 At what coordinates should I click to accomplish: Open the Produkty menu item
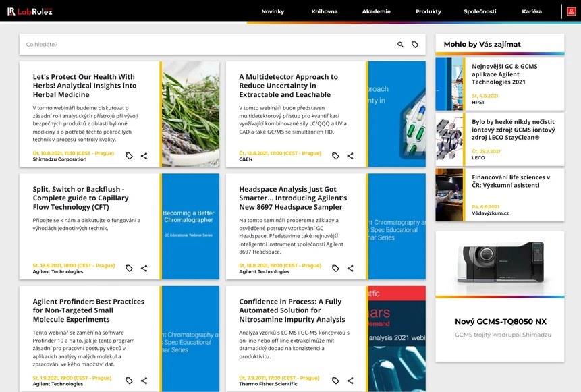(x=428, y=11)
